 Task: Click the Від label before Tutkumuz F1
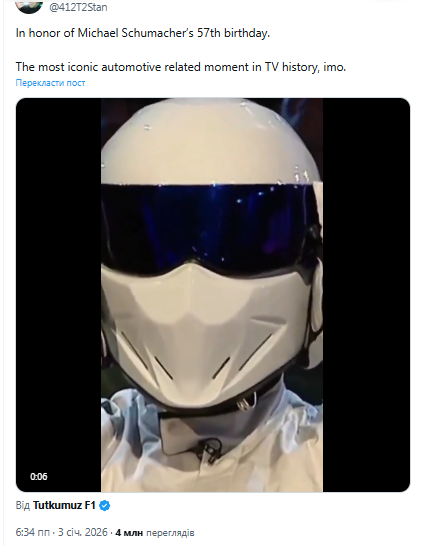[23, 505]
